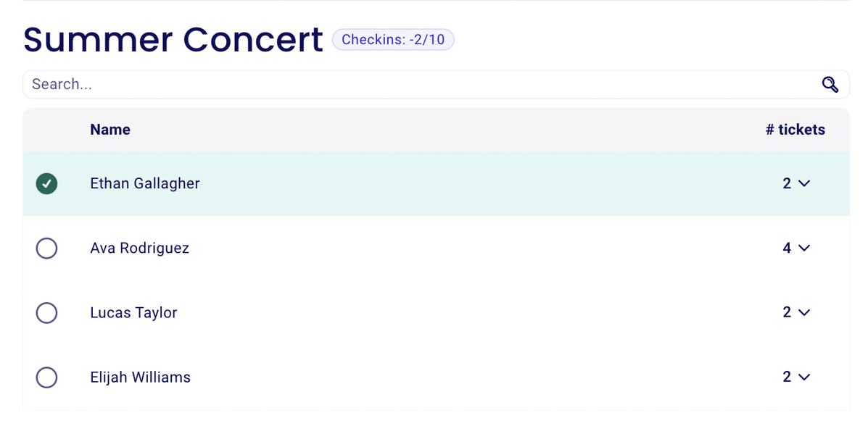
Task: Click the chevron beside Ethan Gallagher's ticket count
Action: [x=804, y=183]
